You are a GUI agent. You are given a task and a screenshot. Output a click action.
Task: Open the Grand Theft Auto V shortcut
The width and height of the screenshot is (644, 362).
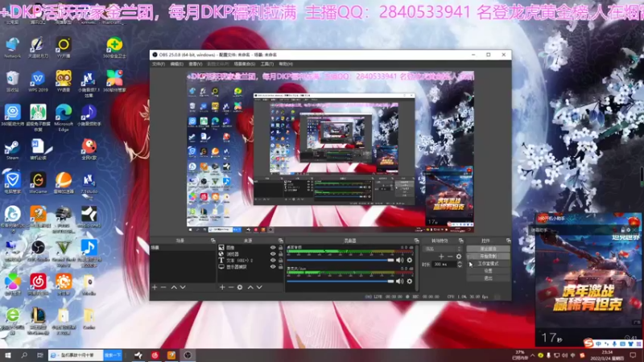pyautogui.click(x=64, y=253)
